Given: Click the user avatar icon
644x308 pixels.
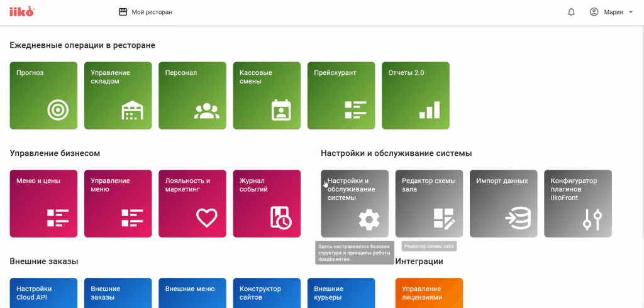Looking at the screenshot, I should coord(594,12).
